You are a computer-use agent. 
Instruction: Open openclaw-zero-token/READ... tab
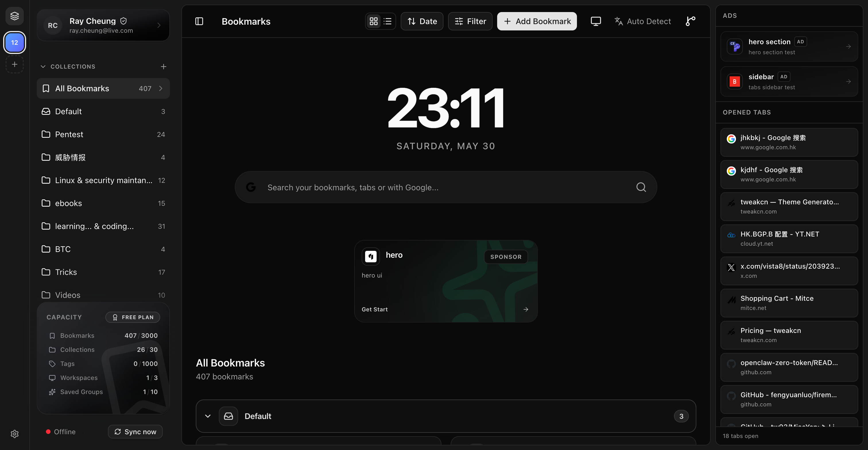[x=789, y=367]
